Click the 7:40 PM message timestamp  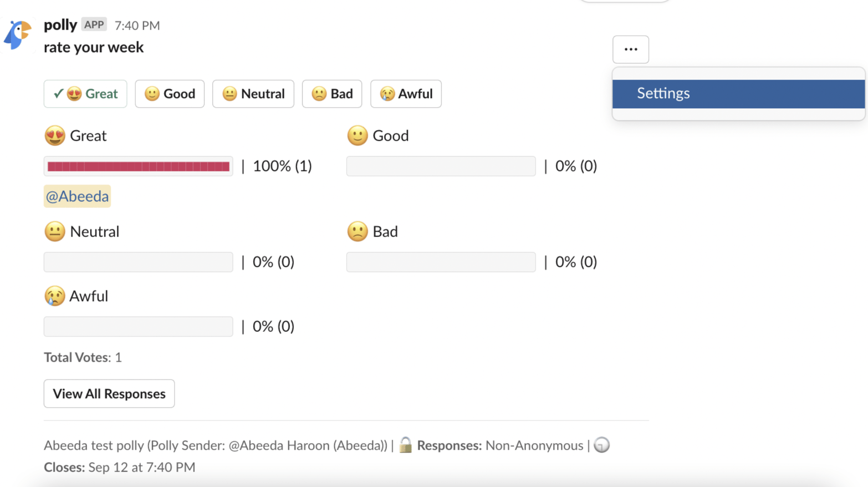point(137,26)
